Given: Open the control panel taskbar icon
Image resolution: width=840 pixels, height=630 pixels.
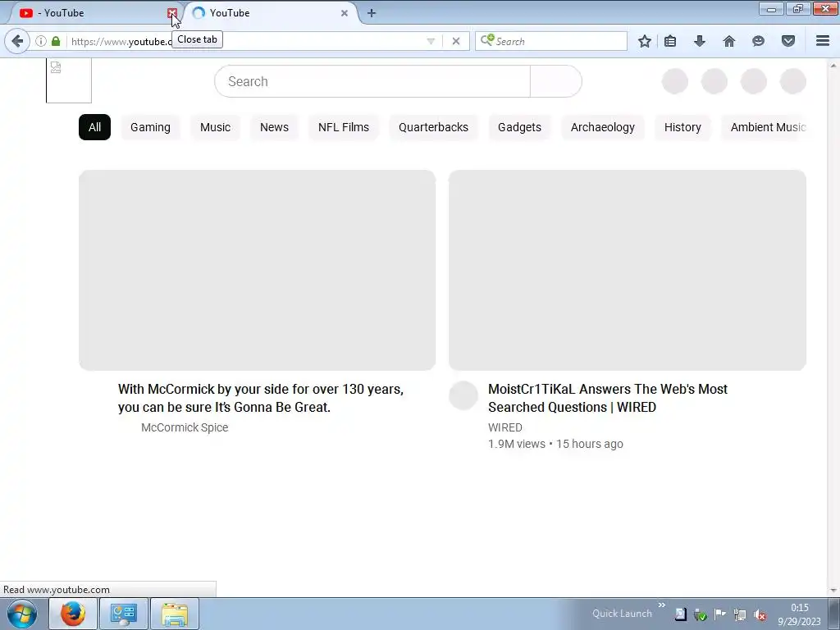Looking at the screenshot, I should tap(123, 614).
